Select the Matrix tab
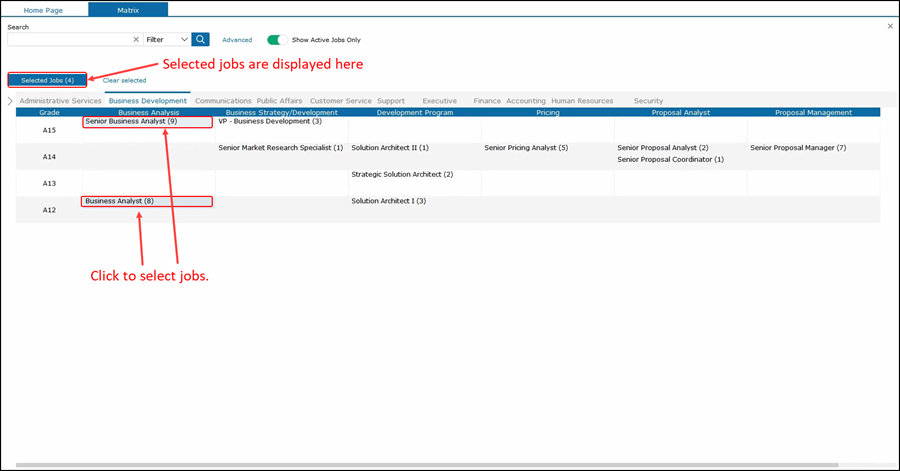This screenshot has width=900, height=471. [x=128, y=9]
